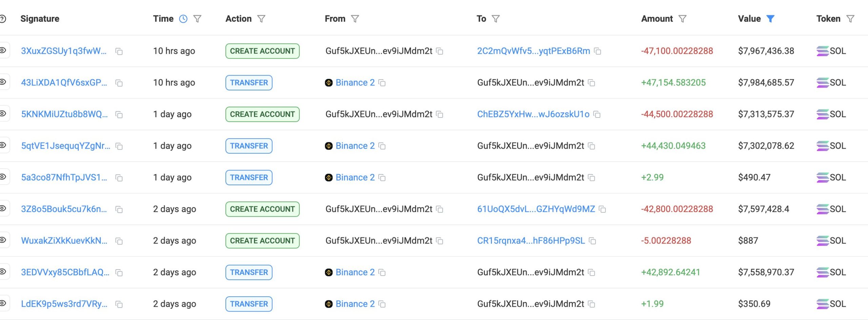This screenshot has width=868, height=320.
Task: Open the Action column filter
Action: click(x=261, y=19)
